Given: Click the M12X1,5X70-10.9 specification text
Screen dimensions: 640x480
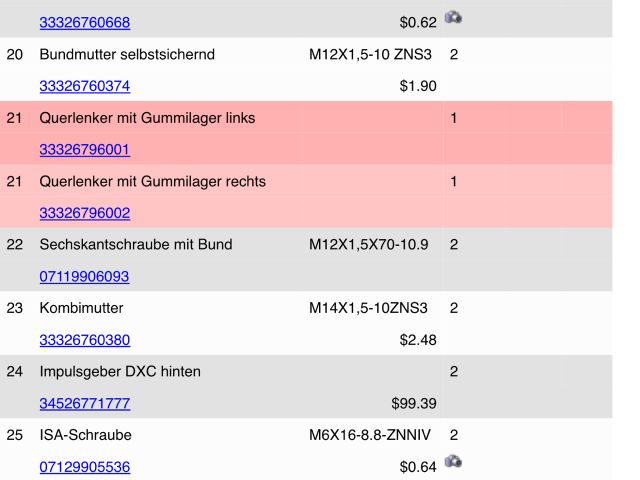Looking at the screenshot, I should click(x=371, y=245).
